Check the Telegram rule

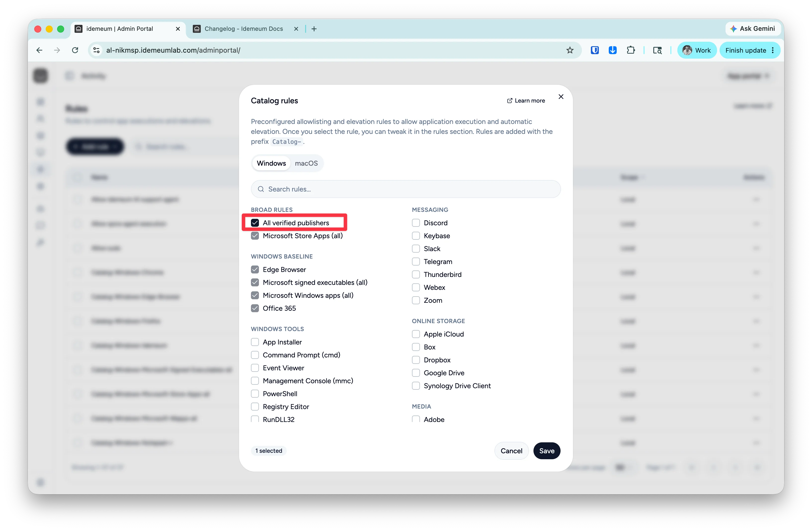point(416,262)
